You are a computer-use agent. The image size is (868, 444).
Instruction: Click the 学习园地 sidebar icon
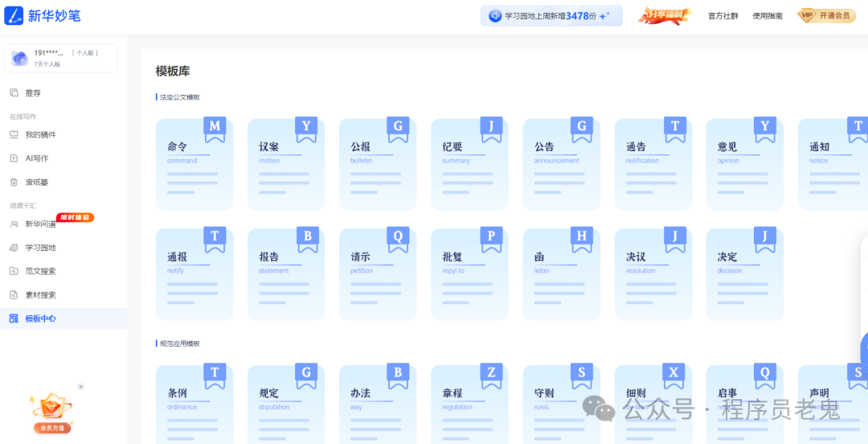[14, 248]
